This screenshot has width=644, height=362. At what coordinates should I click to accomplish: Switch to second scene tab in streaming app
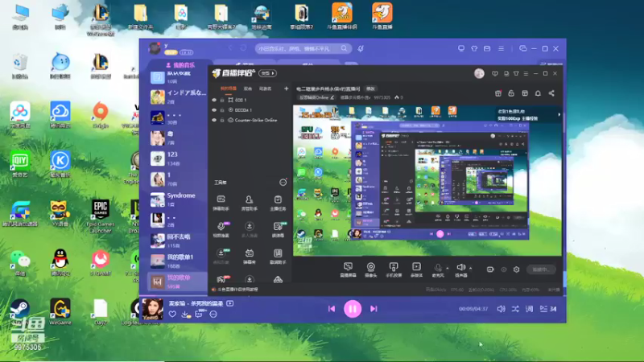[248, 88]
